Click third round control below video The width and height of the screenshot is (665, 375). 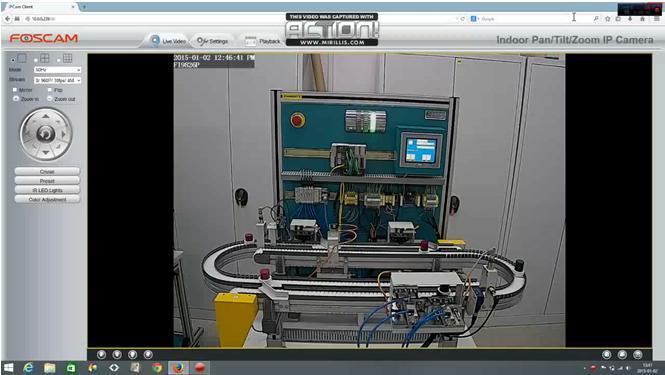133,354
